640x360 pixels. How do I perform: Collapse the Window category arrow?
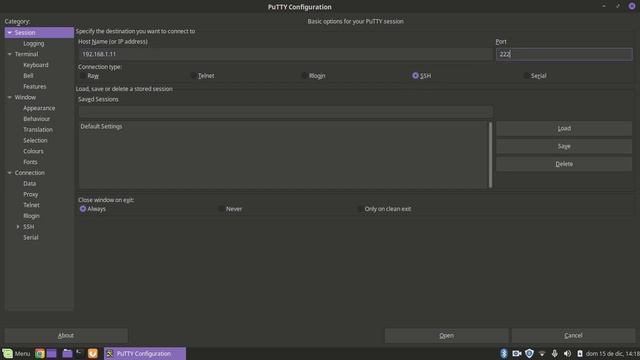click(x=10, y=98)
